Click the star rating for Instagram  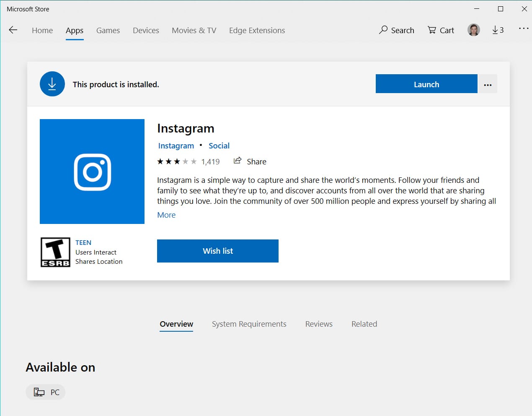point(177,161)
